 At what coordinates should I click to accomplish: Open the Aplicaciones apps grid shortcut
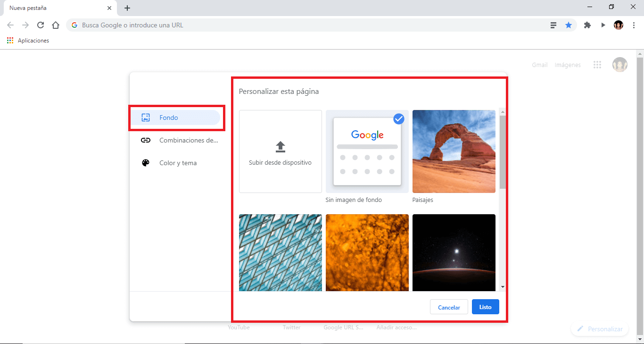pyautogui.click(x=28, y=41)
